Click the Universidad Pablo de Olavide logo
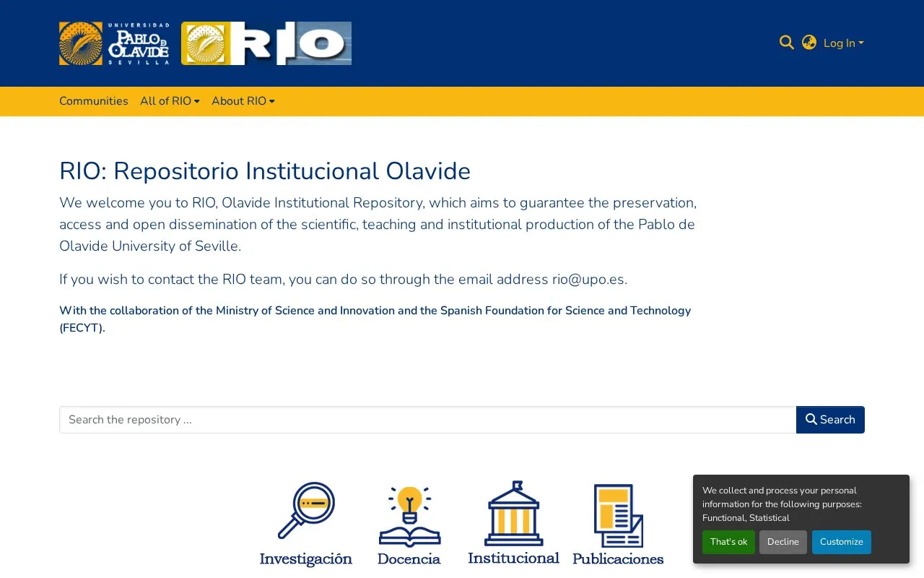924x578 pixels. [114, 43]
